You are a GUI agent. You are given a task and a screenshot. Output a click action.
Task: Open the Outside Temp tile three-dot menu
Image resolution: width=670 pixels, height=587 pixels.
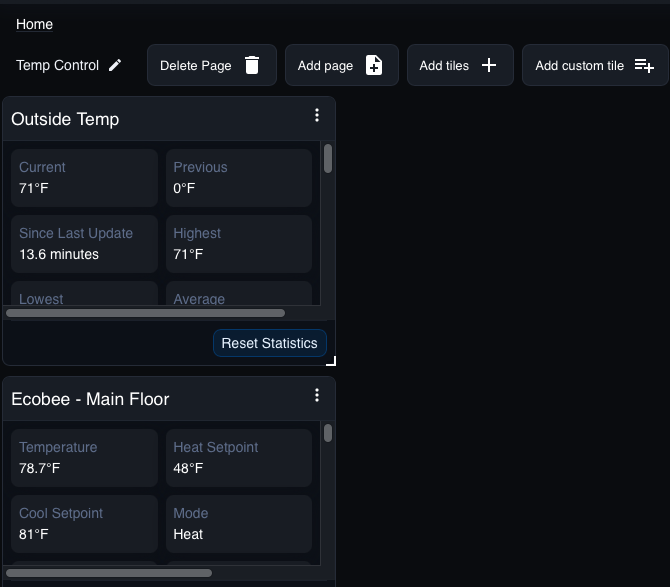(317, 116)
